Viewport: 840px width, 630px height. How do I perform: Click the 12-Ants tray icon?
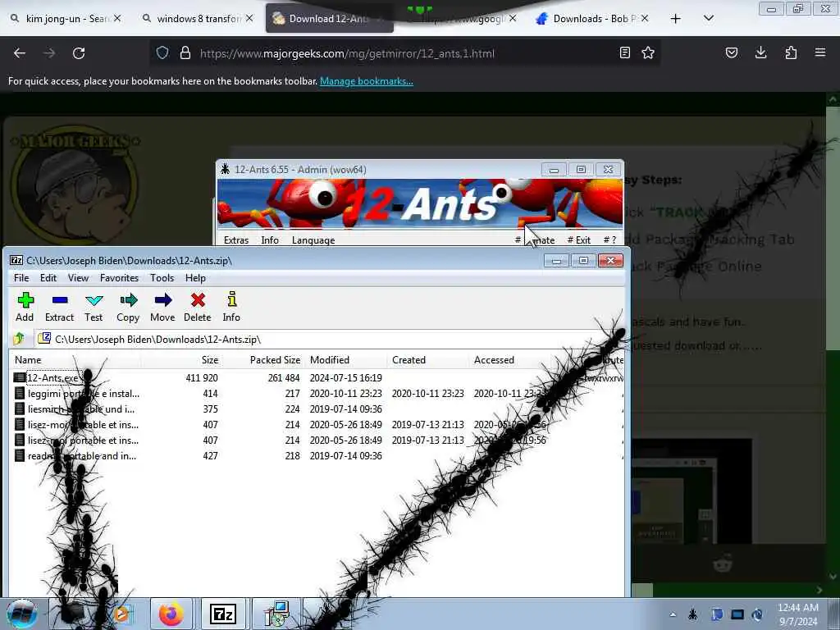pyautogui.click(x=692, y=614)
